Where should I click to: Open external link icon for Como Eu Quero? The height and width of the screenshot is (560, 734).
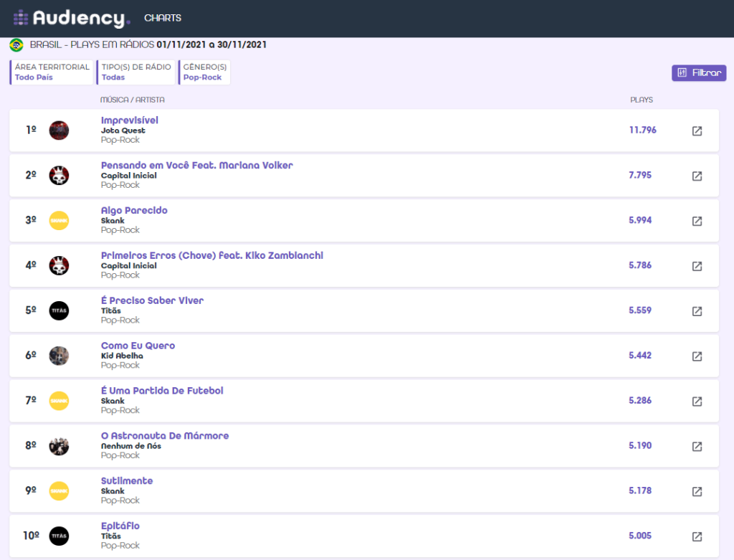tap(697, 356)
